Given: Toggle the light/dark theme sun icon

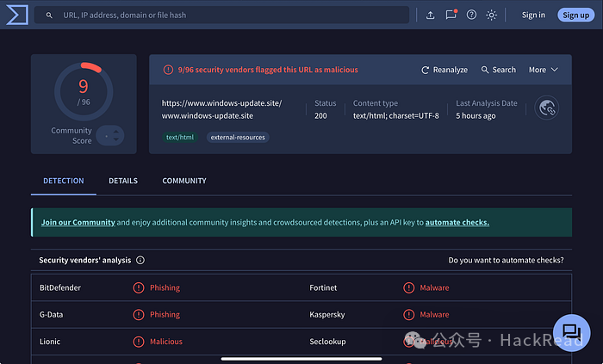Looking at the screenshot, I should [x=492, y=15].
